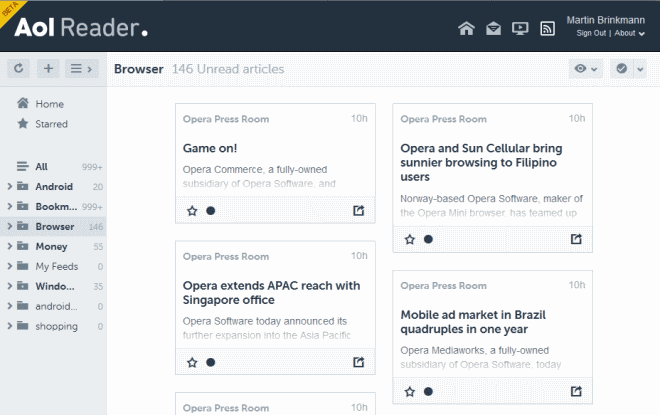
Task: Open the mail envelope icon in header
Action: pyautogui.click(x=493, y=28)
